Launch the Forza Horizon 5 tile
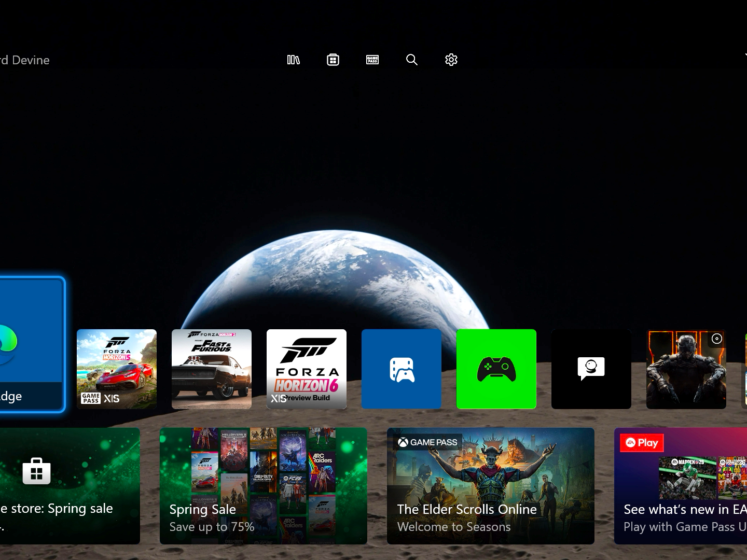The width and height of the screenshot is (747, 560). click(x=117, y=369)
